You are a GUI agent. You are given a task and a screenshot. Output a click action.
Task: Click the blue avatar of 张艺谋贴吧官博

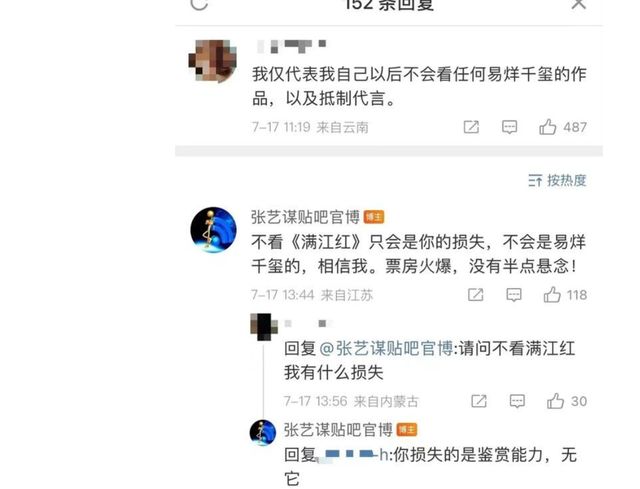click(x=213, y=230)
